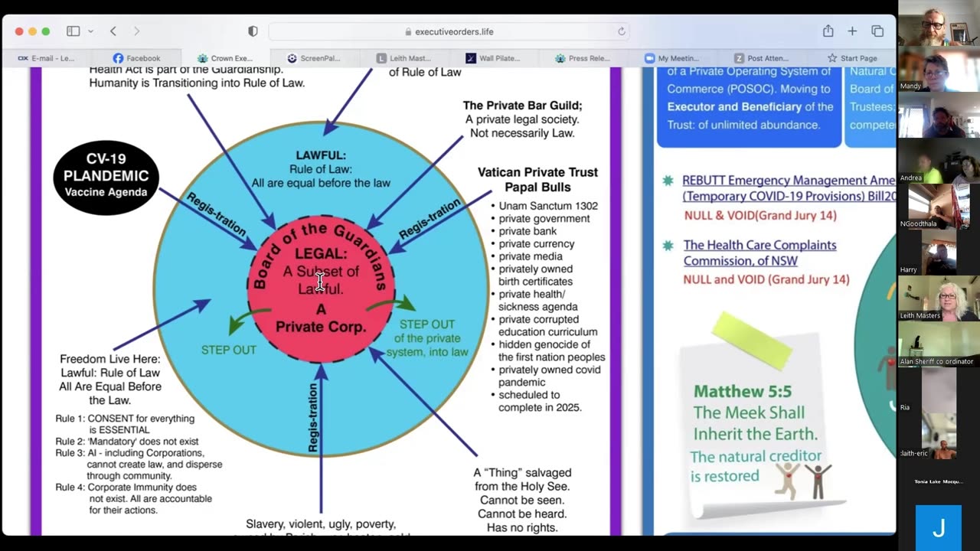This screenshot has width=980, height=551.
Task: Click 'Unam Sanctum 1302' bullet
Action: (548, 206)
